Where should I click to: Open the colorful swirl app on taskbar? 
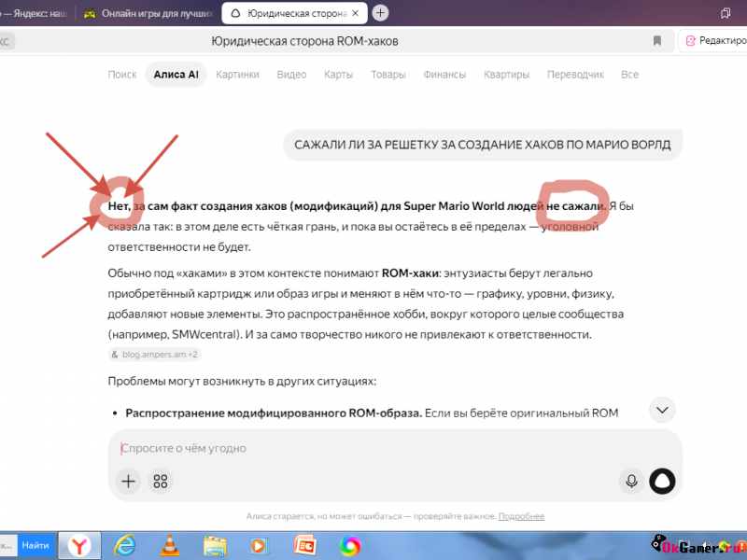click(x=350, y=546)
